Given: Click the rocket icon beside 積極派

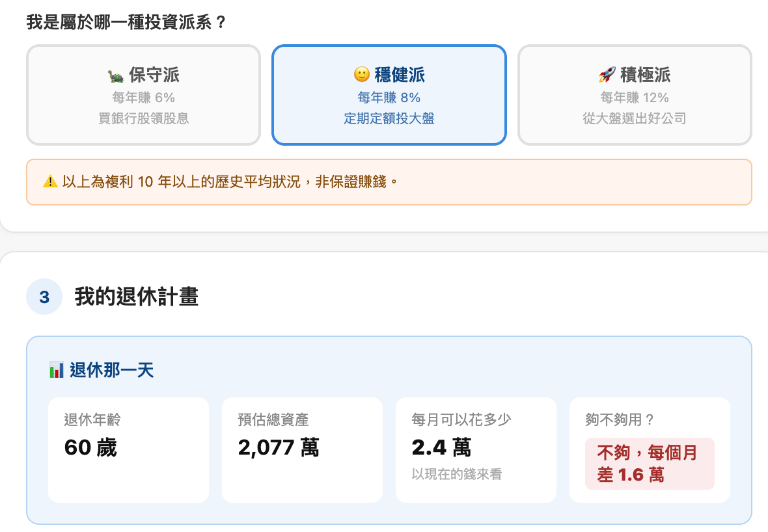Looking at the screenshot, I should [x=607, y=75].
